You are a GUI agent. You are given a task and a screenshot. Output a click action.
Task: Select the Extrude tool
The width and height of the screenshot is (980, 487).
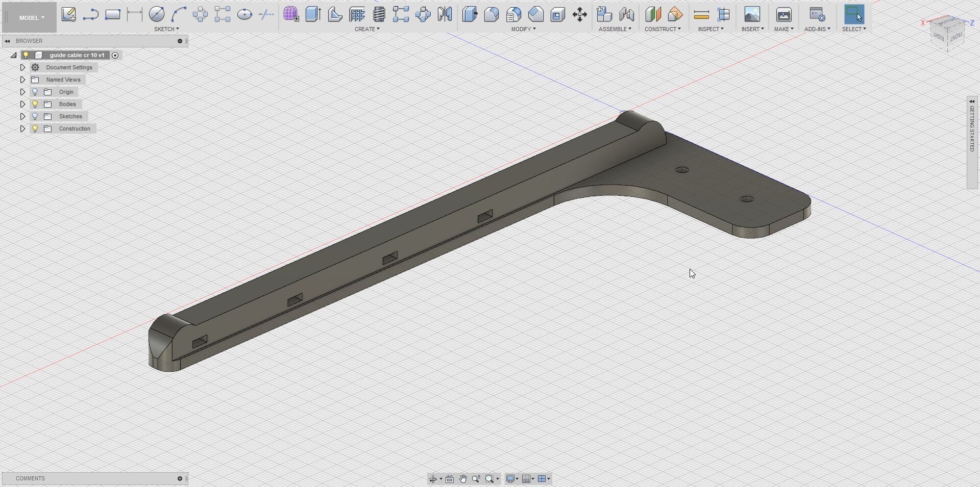313,14
